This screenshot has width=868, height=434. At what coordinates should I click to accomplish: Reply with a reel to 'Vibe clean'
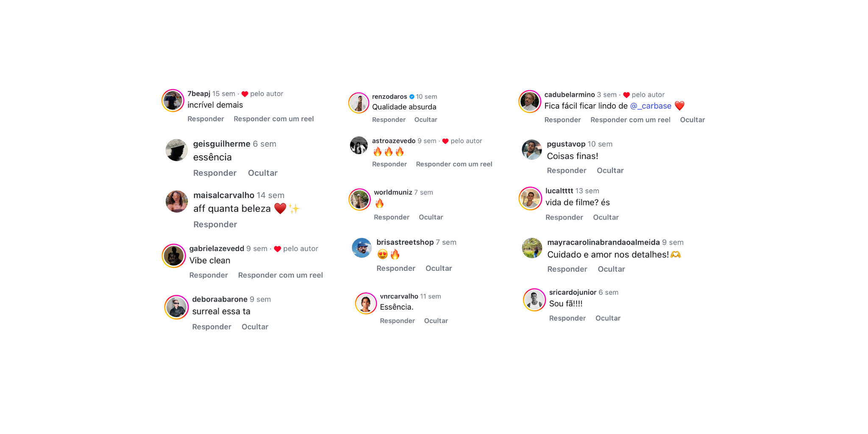pos(280,275)
